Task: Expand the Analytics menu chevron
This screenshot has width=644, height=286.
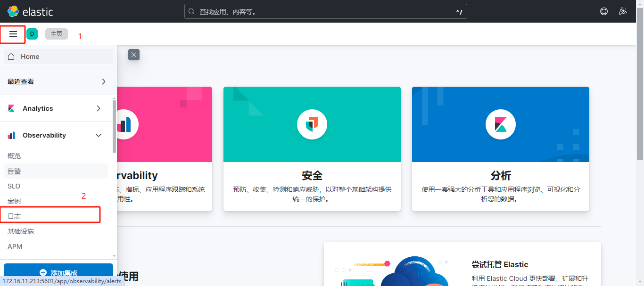Action: [99, 108]
